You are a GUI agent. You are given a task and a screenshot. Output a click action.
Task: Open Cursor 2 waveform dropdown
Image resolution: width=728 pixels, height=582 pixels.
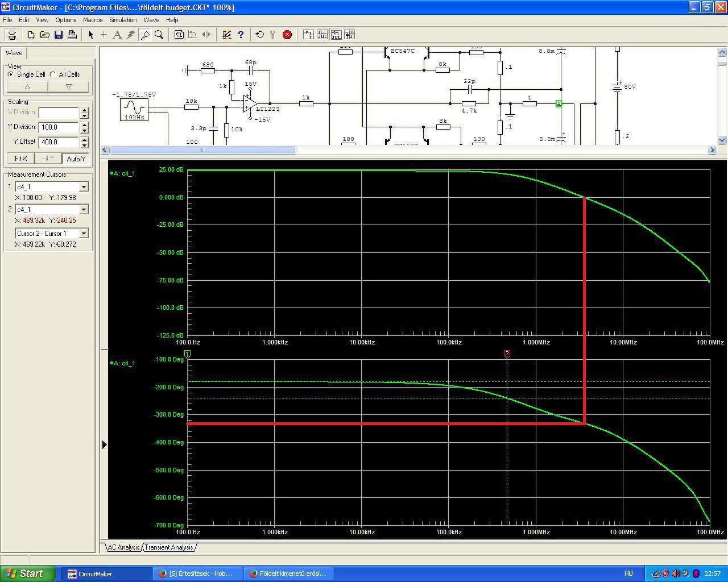coord(84,210)
